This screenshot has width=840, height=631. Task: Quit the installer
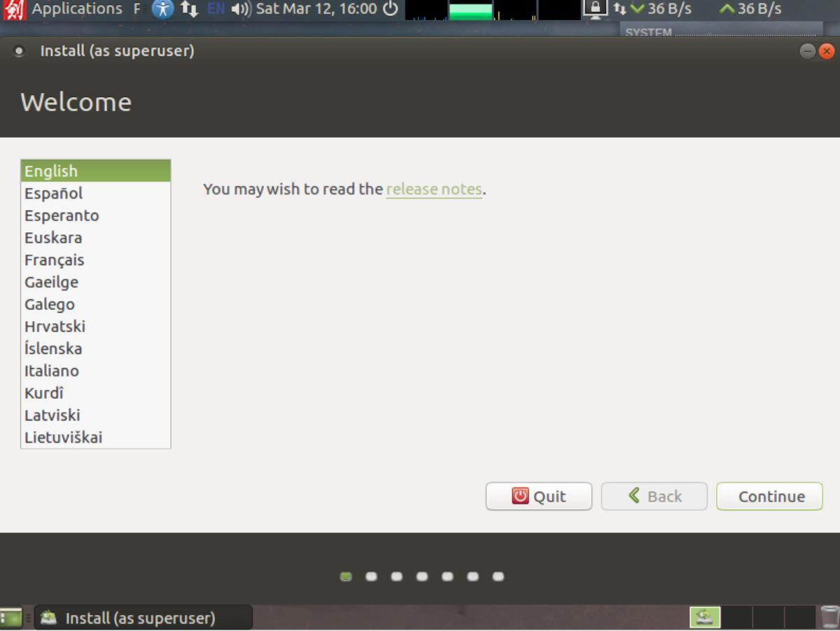tap(539, 496)
